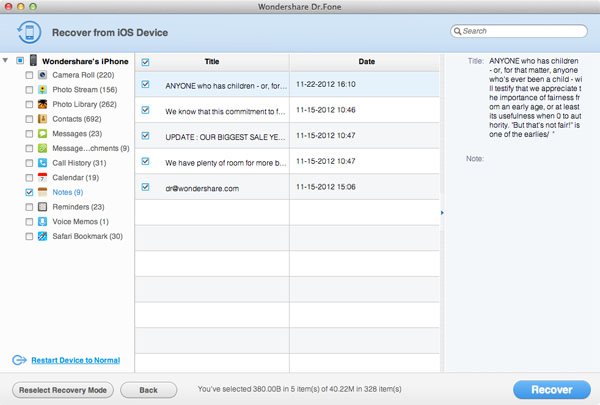600x405 pixels.
Task: Click the Recover from iOS Device logo icon
Action: (x=29, y=33)
